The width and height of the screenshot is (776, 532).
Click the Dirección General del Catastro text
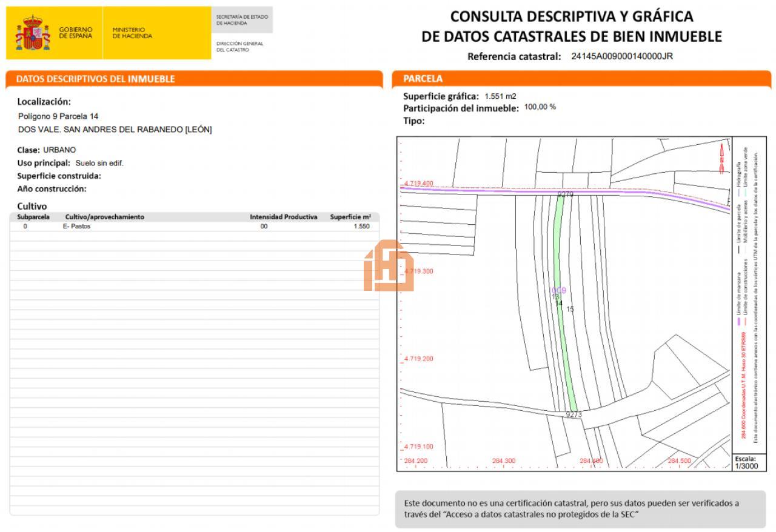click(240, 46)
